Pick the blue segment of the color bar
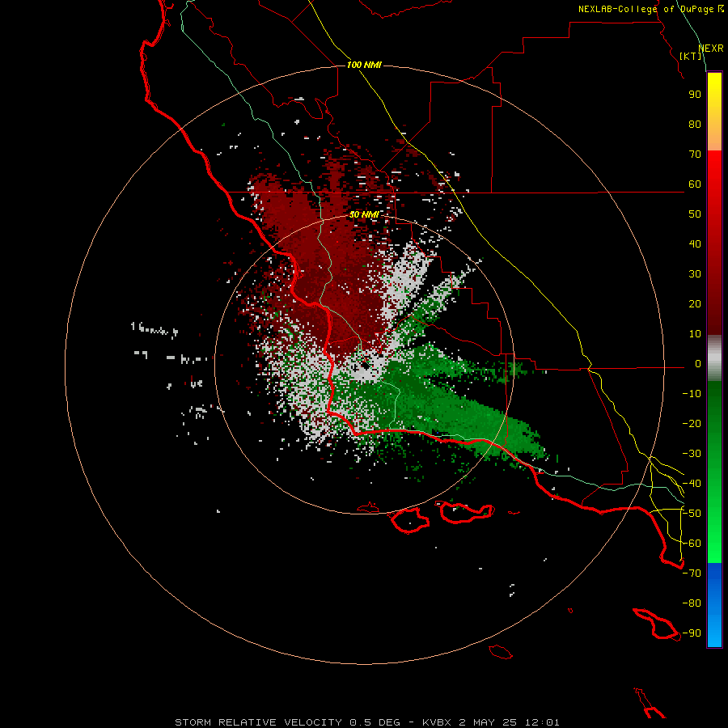This screenshot has height=728, width=728. [714, 605]
